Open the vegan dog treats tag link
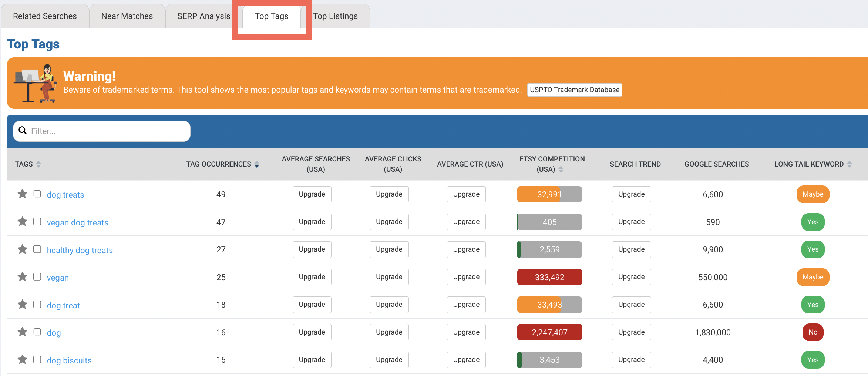 [77, 222]
